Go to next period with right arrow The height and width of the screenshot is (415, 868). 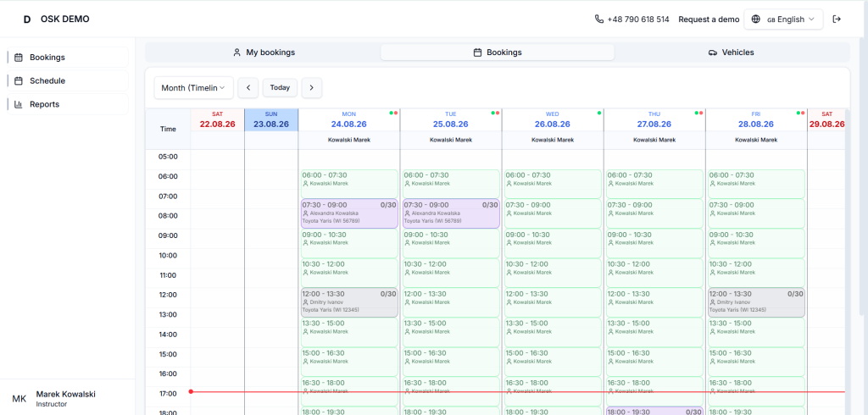click(x=312, y=87)
